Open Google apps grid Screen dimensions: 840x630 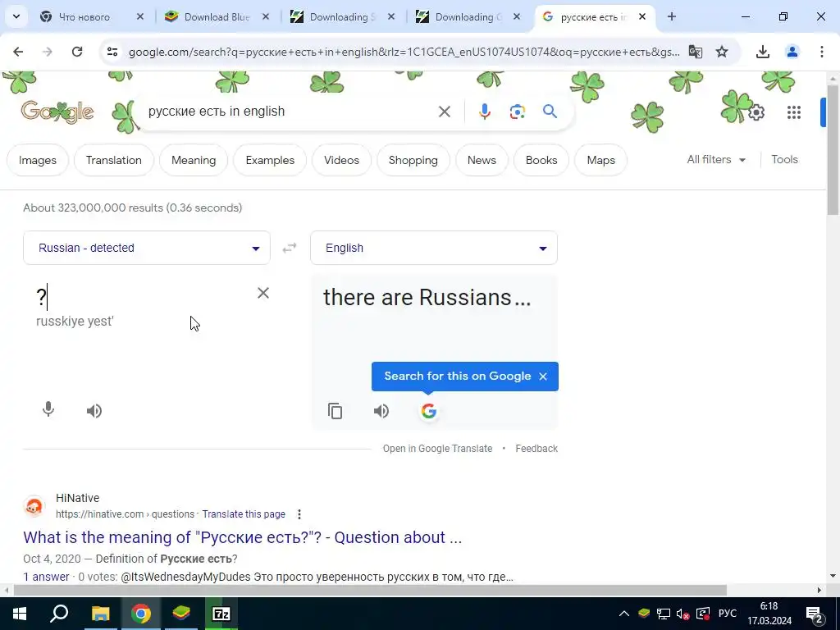(x=794, y=112)
